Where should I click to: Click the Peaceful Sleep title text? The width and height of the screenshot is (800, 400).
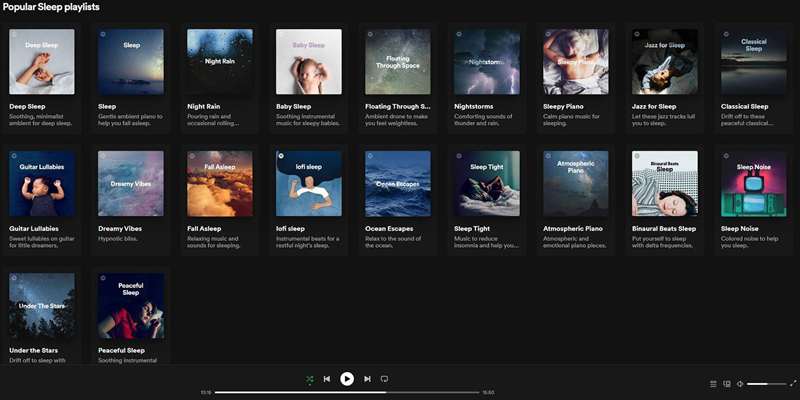(x=121, y=351)
